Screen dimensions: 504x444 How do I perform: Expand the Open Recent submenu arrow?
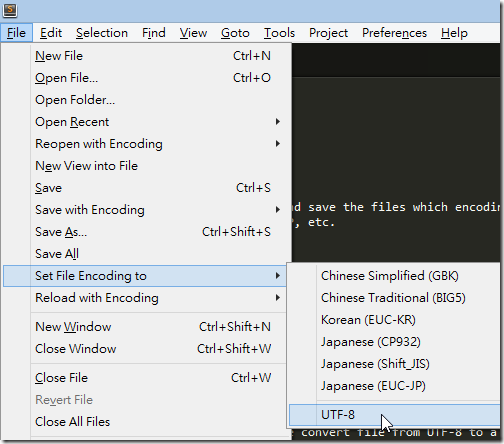(x=277, y=122)
